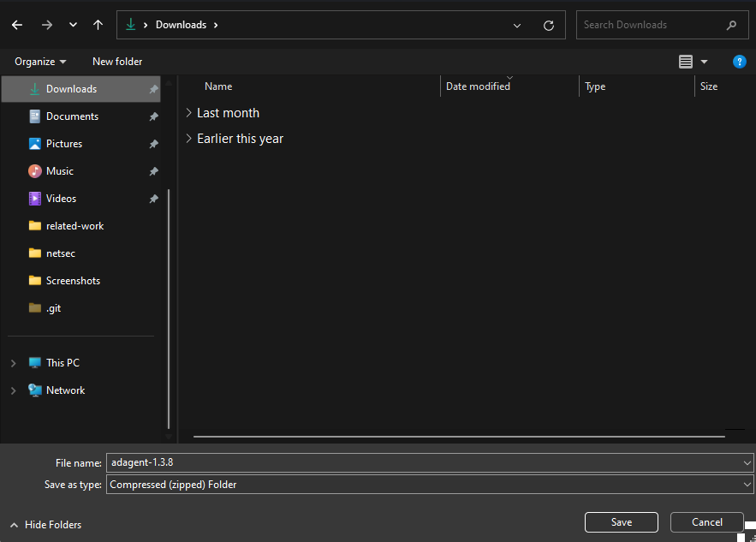Viewport: 756px width, 542px height.
Task: Refresh the Downloads folder view
Action: point(548,25)
